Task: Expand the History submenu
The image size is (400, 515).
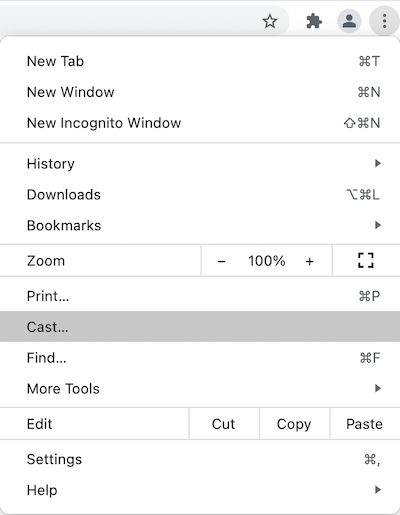Action: (200, 164)
